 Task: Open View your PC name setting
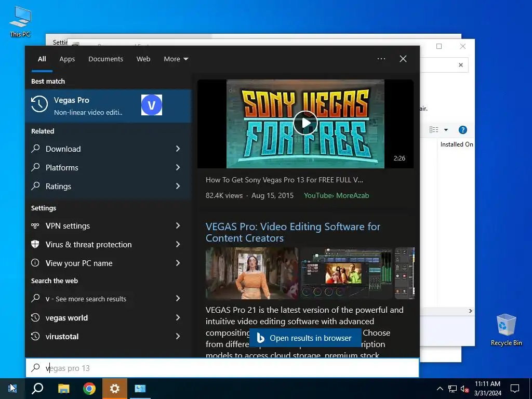[108, 263]
